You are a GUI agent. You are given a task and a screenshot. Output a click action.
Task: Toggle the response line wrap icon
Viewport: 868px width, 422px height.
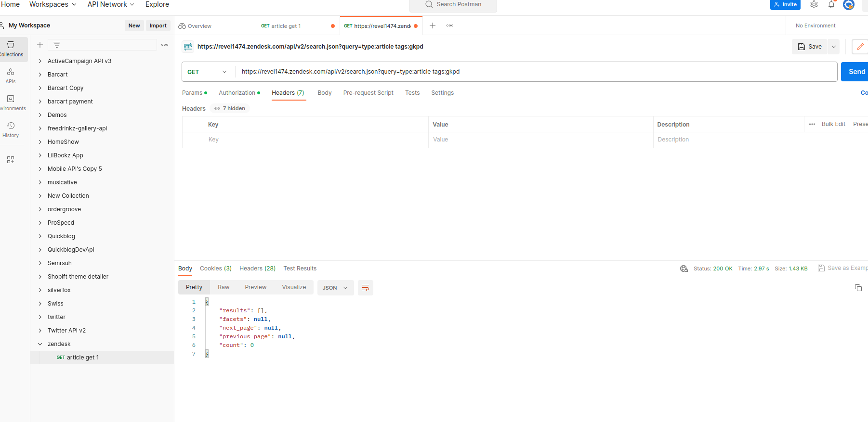pos(366,288)
